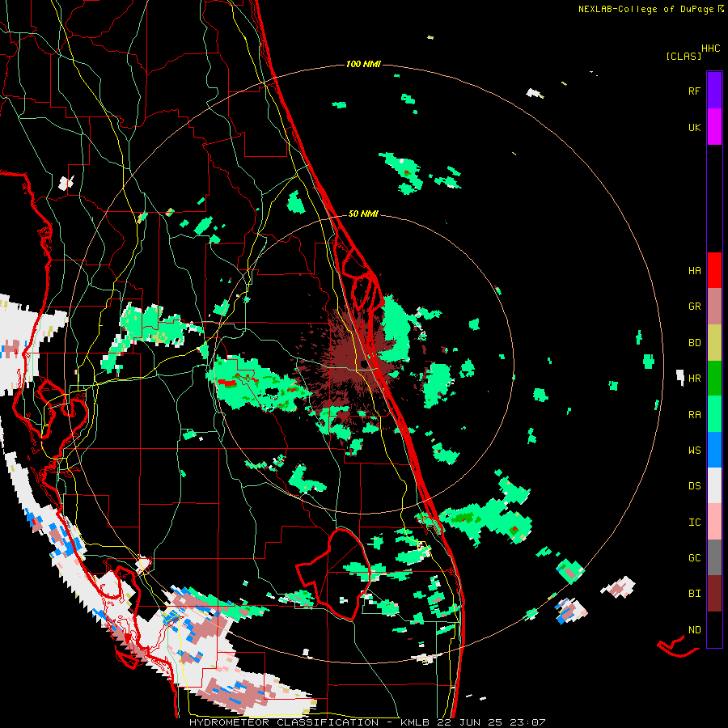Click the HYDROMETEOR CLASSIFICATION title text
The height and width of the screenshot is (728, 728).
[x=284, y=722]
